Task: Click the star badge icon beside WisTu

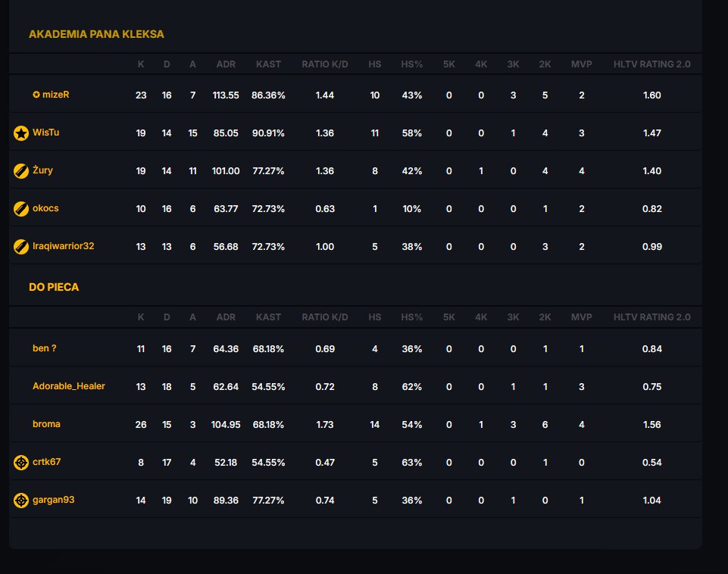Action: pyautogui.click(x=21, y=133)
